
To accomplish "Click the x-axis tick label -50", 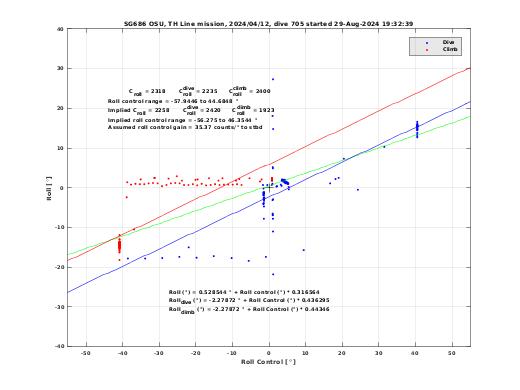I will pyautogui.click(x=86, y=353).
